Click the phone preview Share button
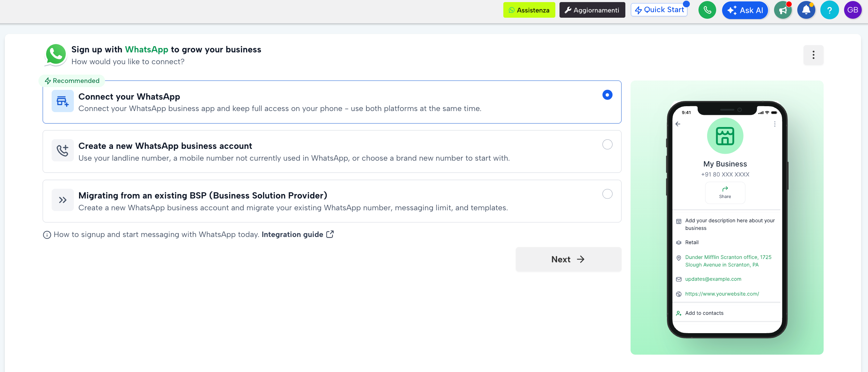868x372 pixels. tap(725, 193)
